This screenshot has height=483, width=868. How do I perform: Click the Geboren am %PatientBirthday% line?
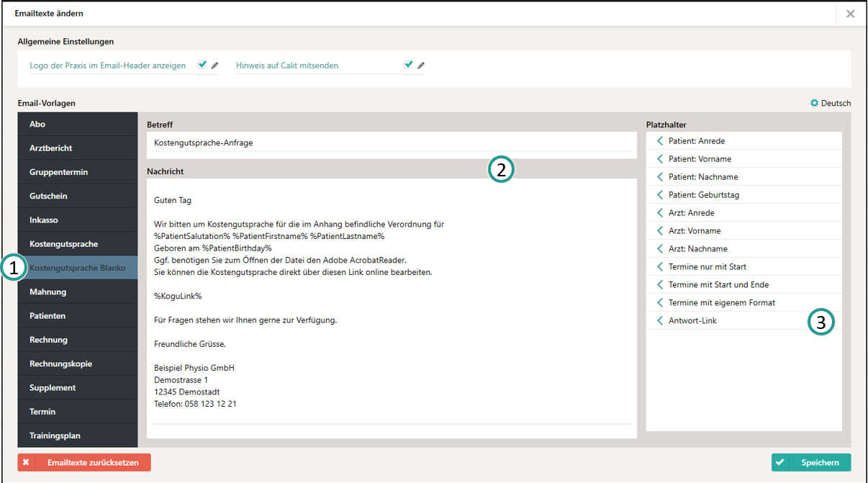(x=213, y=248)
